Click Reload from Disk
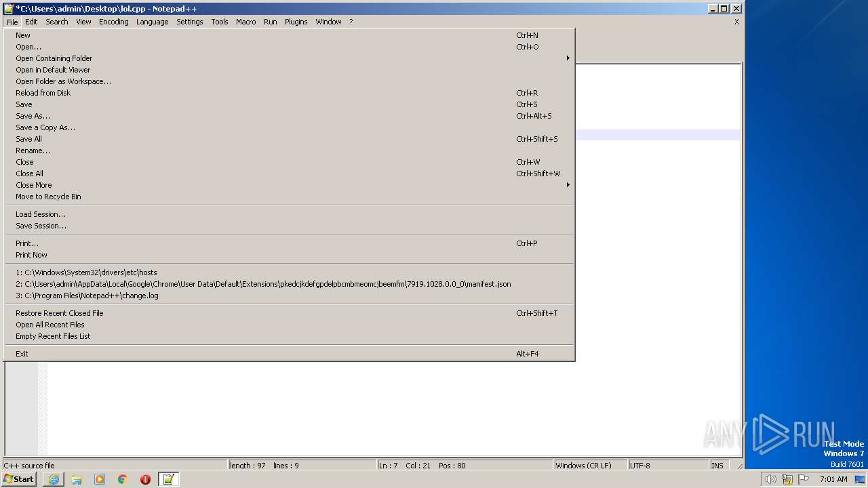The height and width of the screenshot is (488, 868). click(x=290, y=93)
